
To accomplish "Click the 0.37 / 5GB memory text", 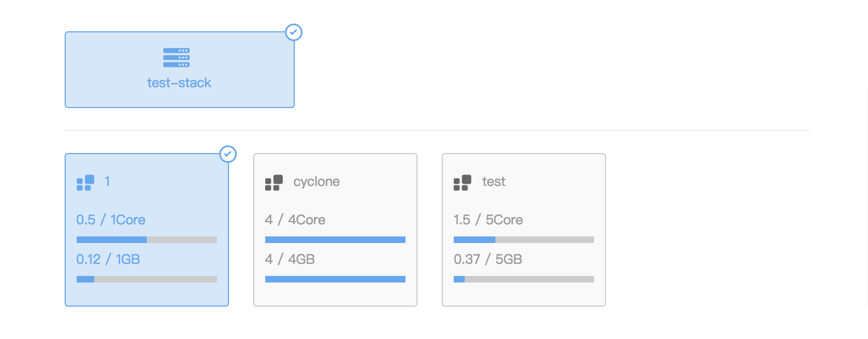I will pyautogui.click(x=488, y=259).
